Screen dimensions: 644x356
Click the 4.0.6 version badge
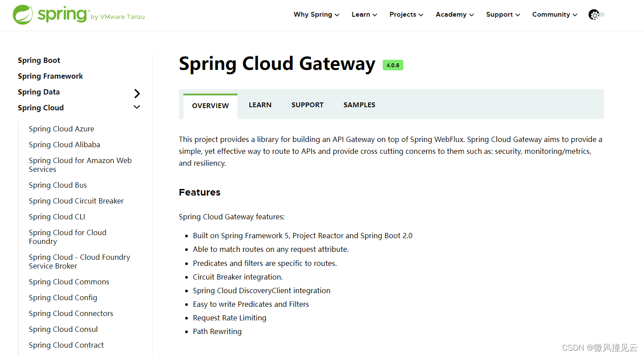pos(393,65)
